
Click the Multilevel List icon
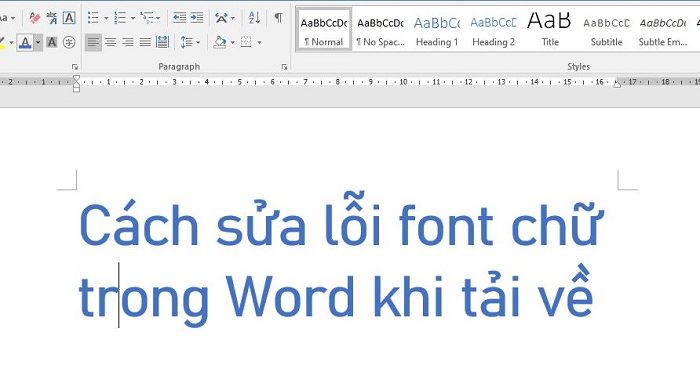[x=146, y=18]
